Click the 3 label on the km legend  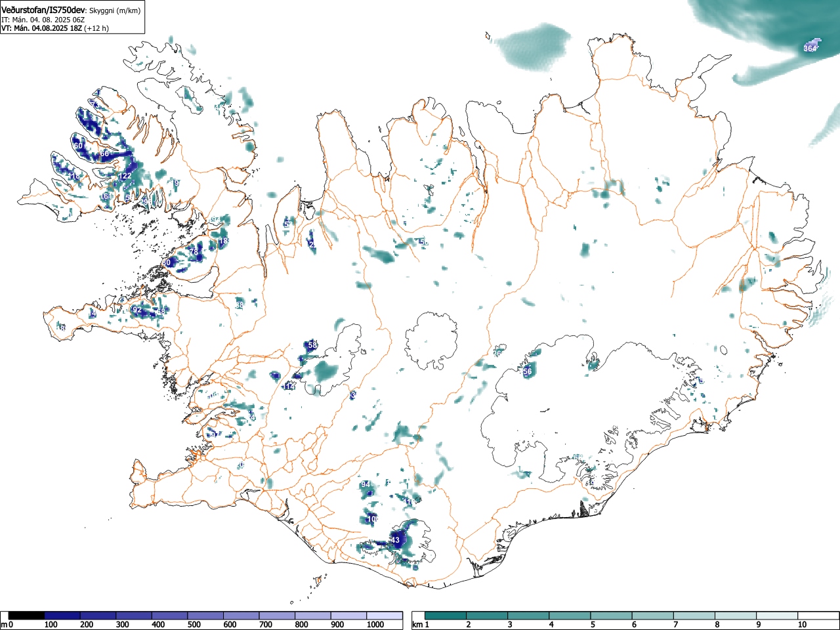(509, 625)
